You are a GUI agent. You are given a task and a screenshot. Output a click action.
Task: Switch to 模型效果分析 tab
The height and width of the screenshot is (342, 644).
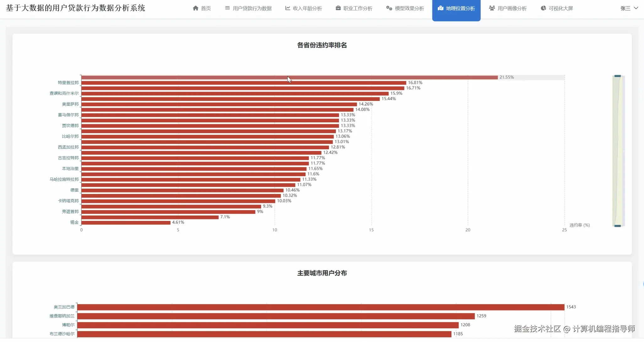(409, 8)
